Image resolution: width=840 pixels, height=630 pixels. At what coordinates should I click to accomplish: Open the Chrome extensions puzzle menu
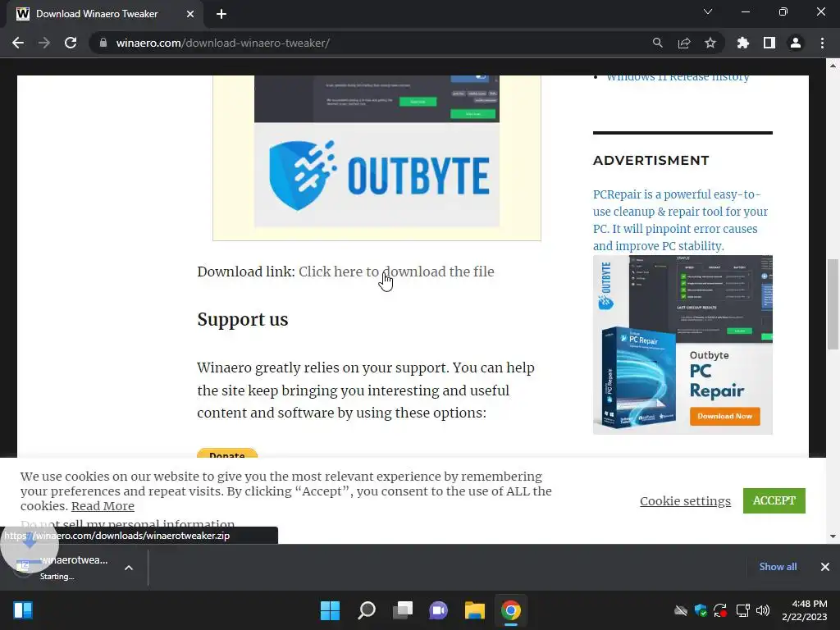[743, 43]
